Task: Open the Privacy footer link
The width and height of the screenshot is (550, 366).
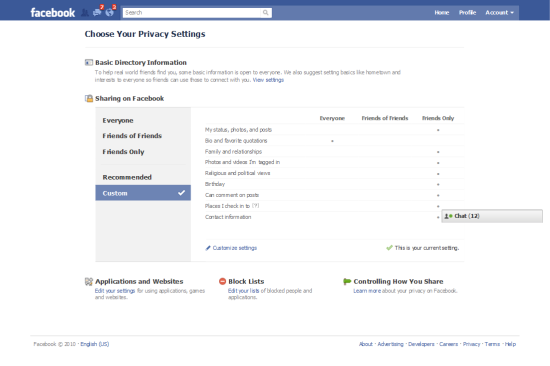Action: coord(471,344)
